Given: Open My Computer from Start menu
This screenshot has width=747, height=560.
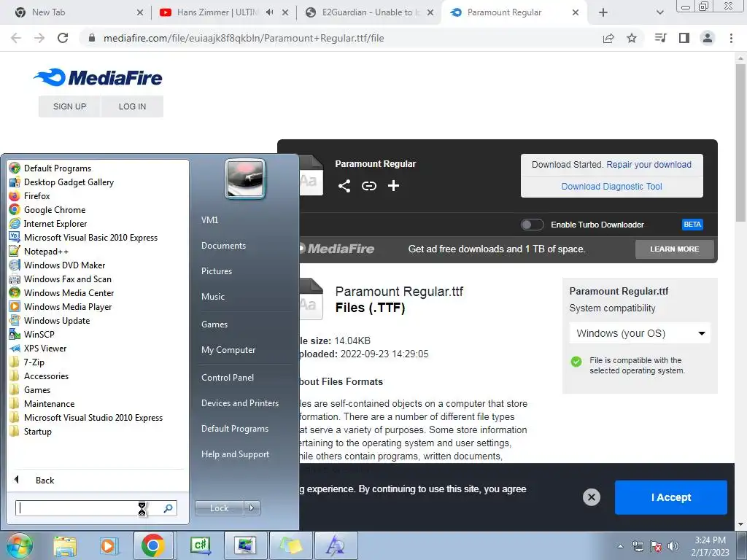Looking at the screenshot, I should [228, 349].
